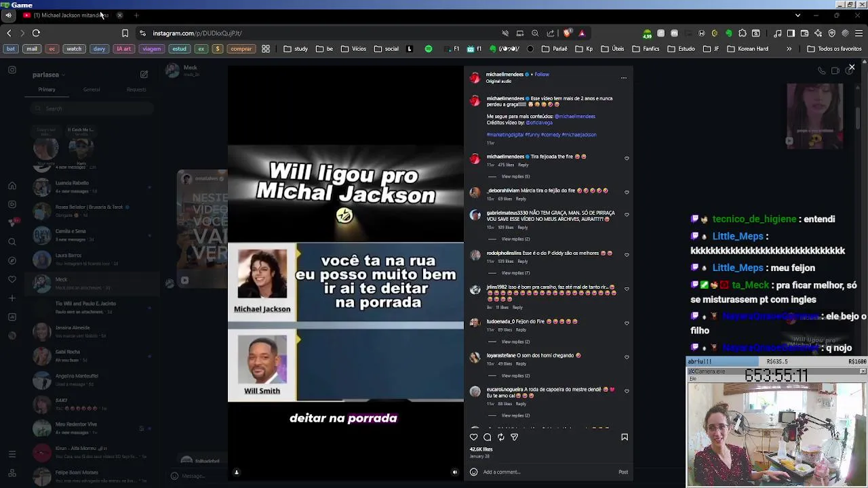Save the post with the bookmark icon

pyautogui.click(x=625, y=437)
